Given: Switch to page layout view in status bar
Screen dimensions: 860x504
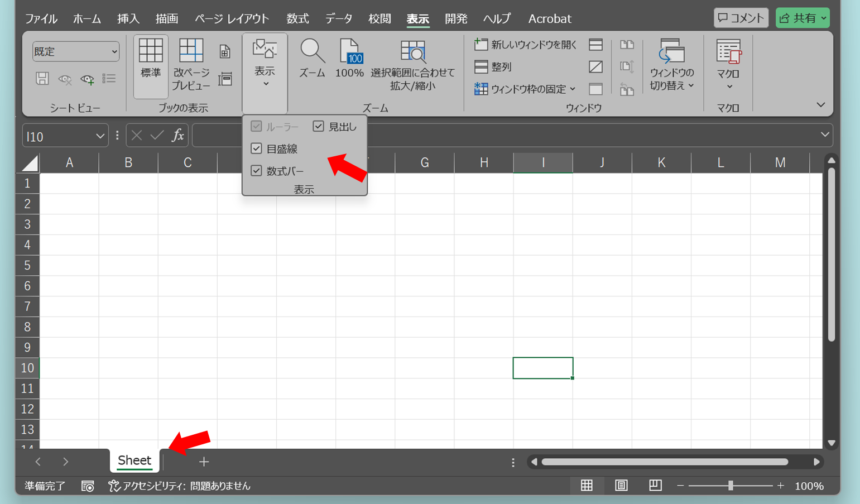Looking at the screenshot, I should [621, 486].
